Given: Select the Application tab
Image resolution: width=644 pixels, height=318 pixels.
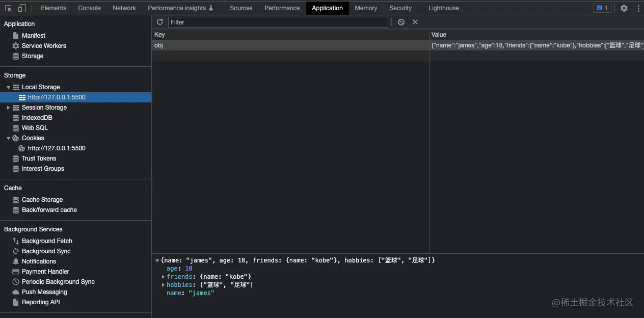Looking at the screenshot, I should click(328, 8).
